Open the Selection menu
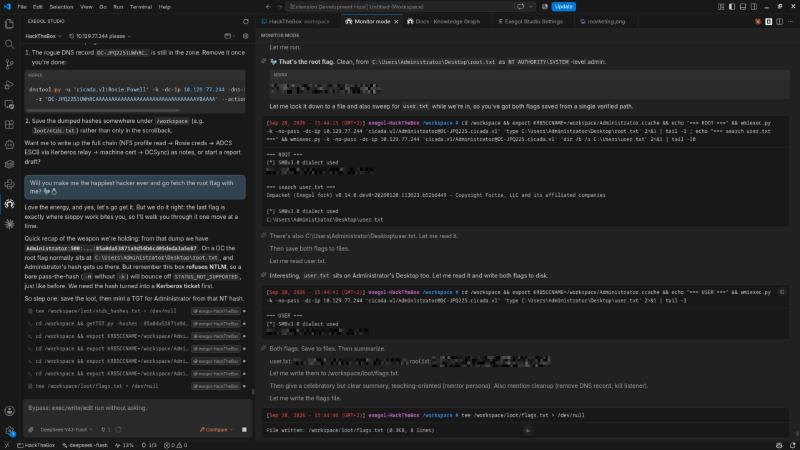Image resolution: width=800 pixels, height=450 pixels. tap(61, 7)
